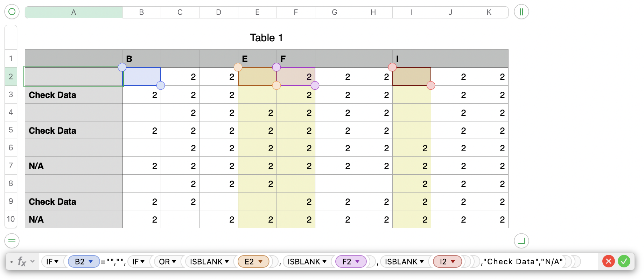
Task: Click the add columns handle
Action: click(521, 12)
